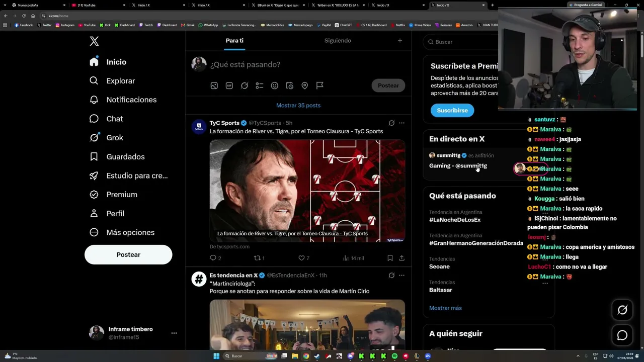Open Es tendencia en X avatar

click(x=199, y=279)
